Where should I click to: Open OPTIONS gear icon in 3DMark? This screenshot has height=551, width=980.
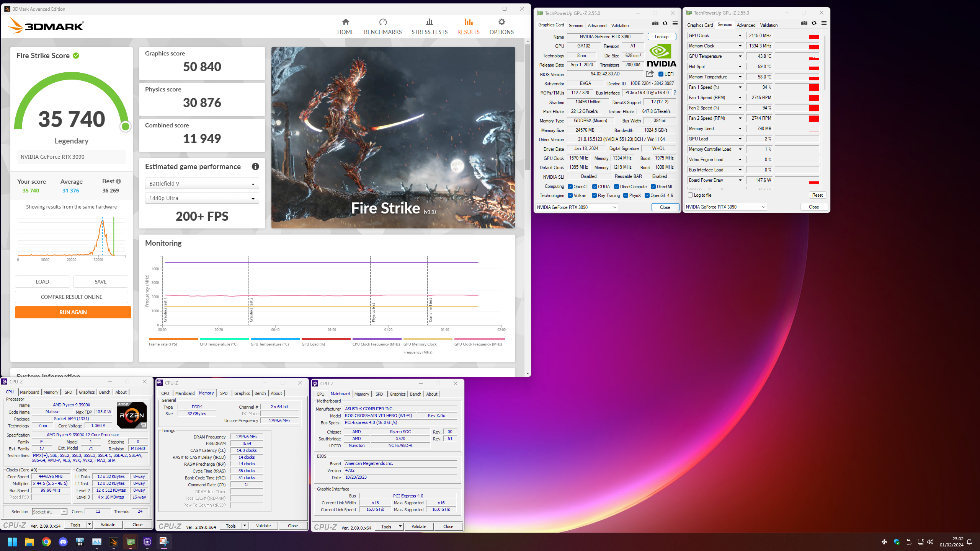point(501,22)
